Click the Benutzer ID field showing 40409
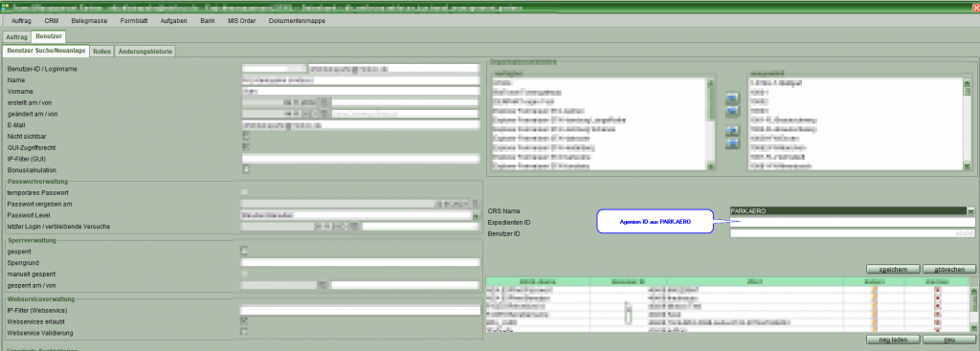Image resolution: width=980 pixels, height=351 pixels. [852, 233]
